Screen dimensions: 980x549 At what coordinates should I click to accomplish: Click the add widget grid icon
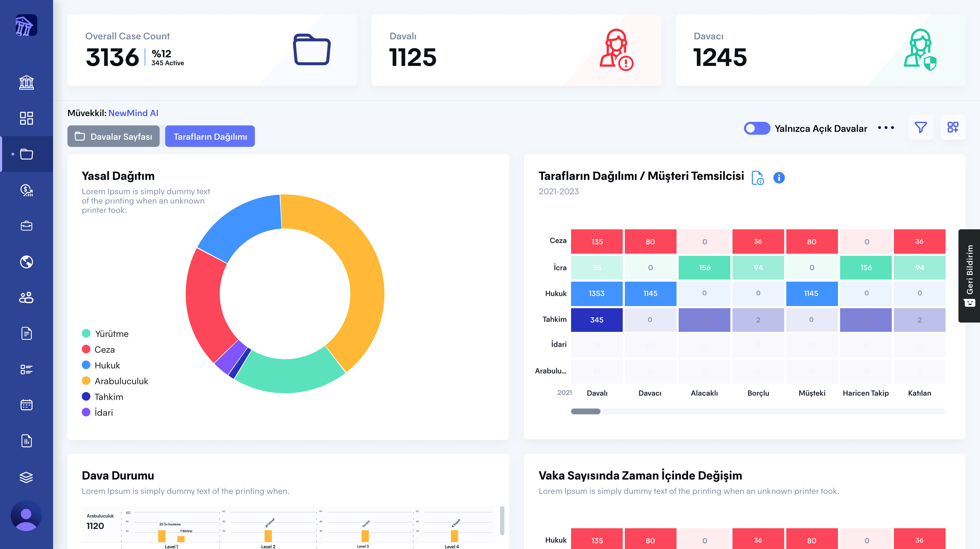pyautogui.click(x=953, y=127)
